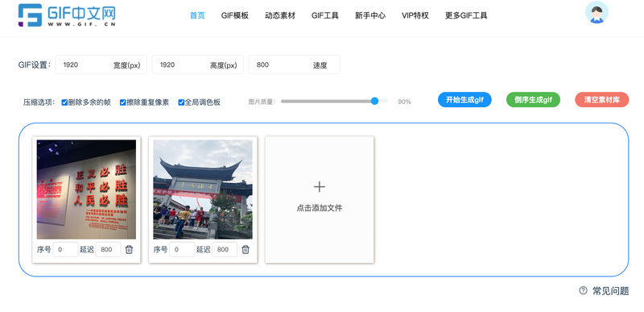
Task: Adjust the 图片质量 slider handle
Action: (374, 101)
